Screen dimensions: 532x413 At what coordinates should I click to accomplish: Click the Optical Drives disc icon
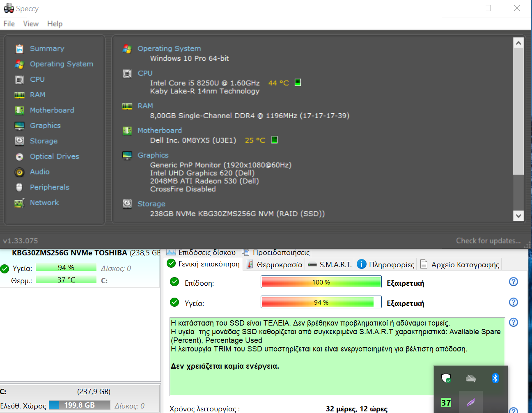pos(19,157)
